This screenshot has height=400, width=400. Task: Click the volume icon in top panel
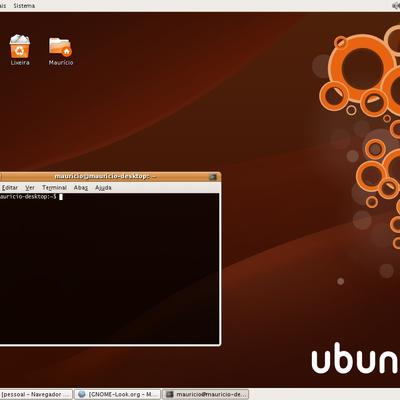point(397,5)
